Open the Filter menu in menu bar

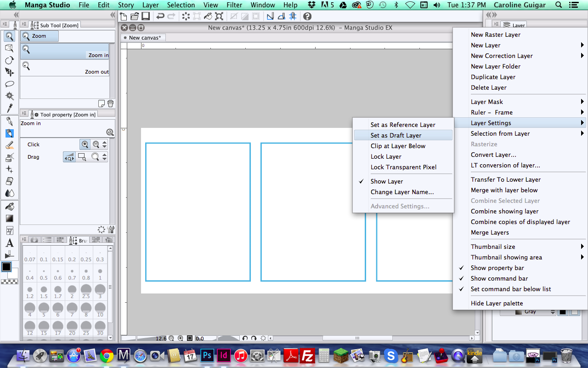click(234, 5)
